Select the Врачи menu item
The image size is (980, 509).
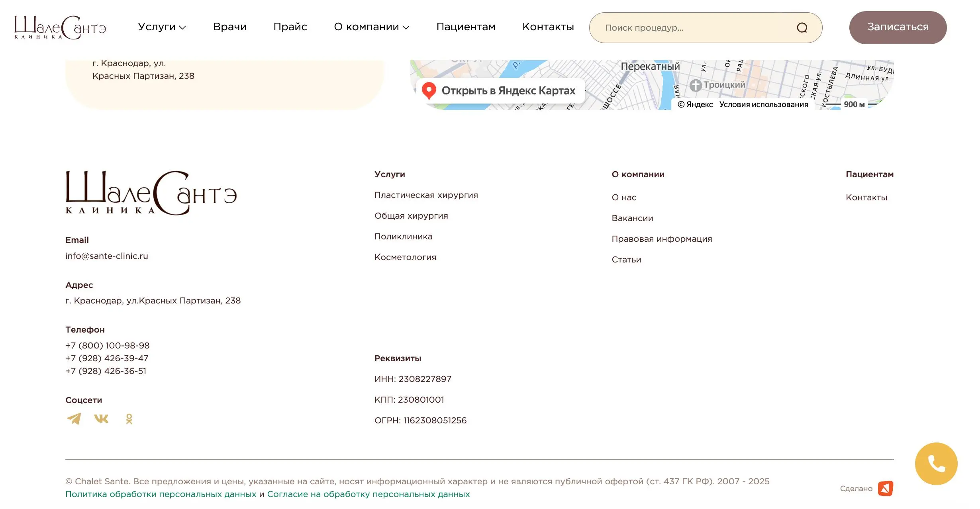pyautogui.click(x=230, y=27)
